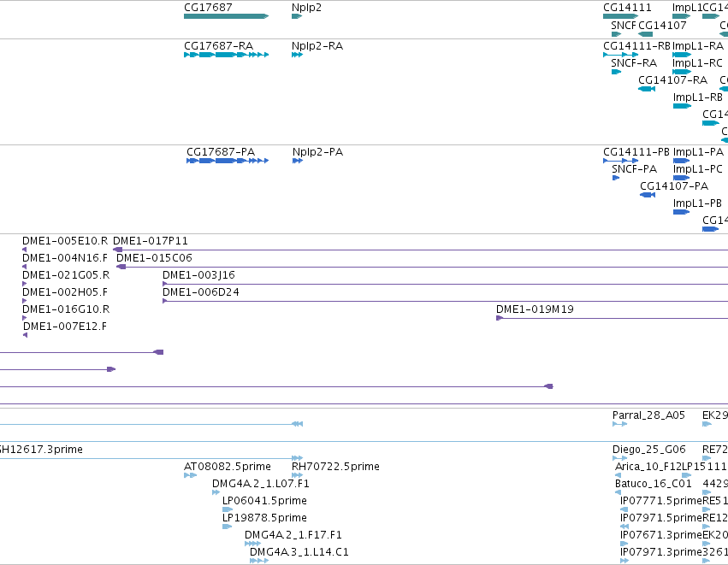Select the CG14107-RA transcript label
Image resolution: width=728 pixels, height=565 pixels.
(672, 80)
